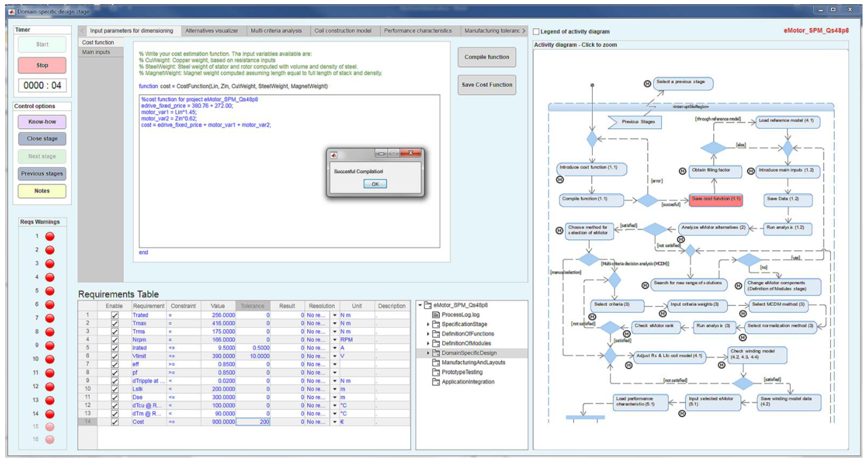Image resolution: width=868 pixels, height=463 pixels.
Task: Disable the Trated requirement checkbox
Action: coord(114,315)
